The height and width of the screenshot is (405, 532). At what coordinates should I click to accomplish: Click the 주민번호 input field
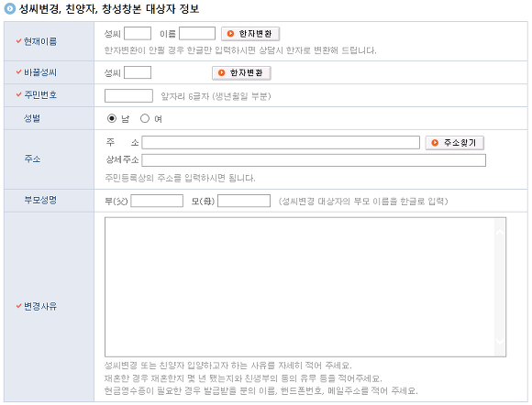(x=128, y=95)
